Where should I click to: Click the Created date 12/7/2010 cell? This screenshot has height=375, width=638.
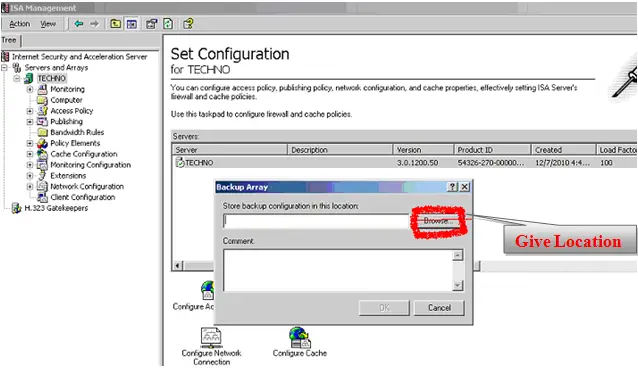tap(562, 163)
